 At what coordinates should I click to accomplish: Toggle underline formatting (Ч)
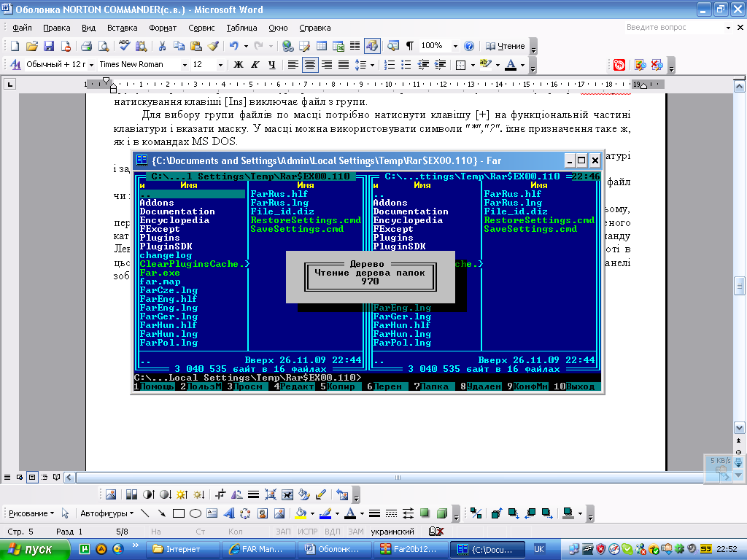click(x=271, y=65)
